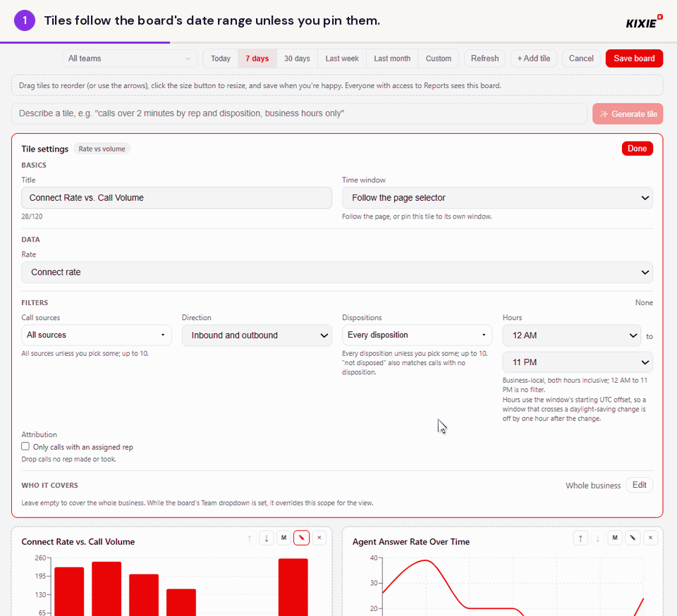The width and height of the screenshot is (677, 616).
Task: Move Connect Rate vs. Call Volume tile up
Action: pyautogui.click(x=249, y=538)
